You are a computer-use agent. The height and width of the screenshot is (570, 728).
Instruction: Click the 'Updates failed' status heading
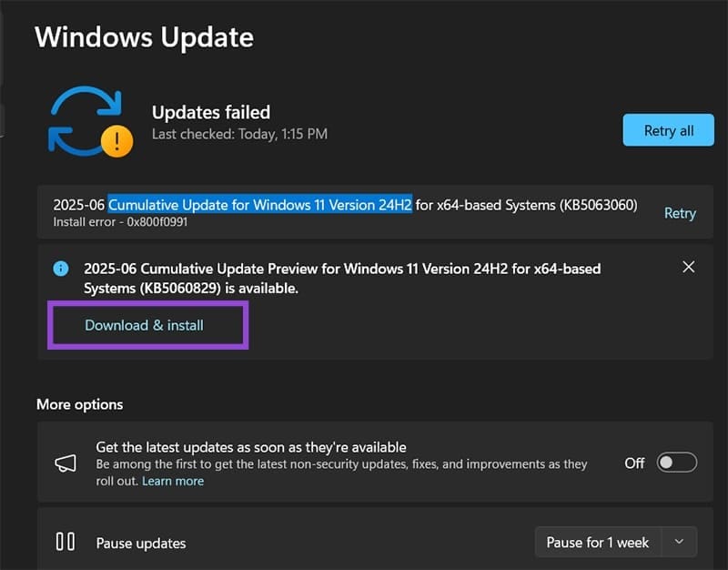click(x=211, y=113)
